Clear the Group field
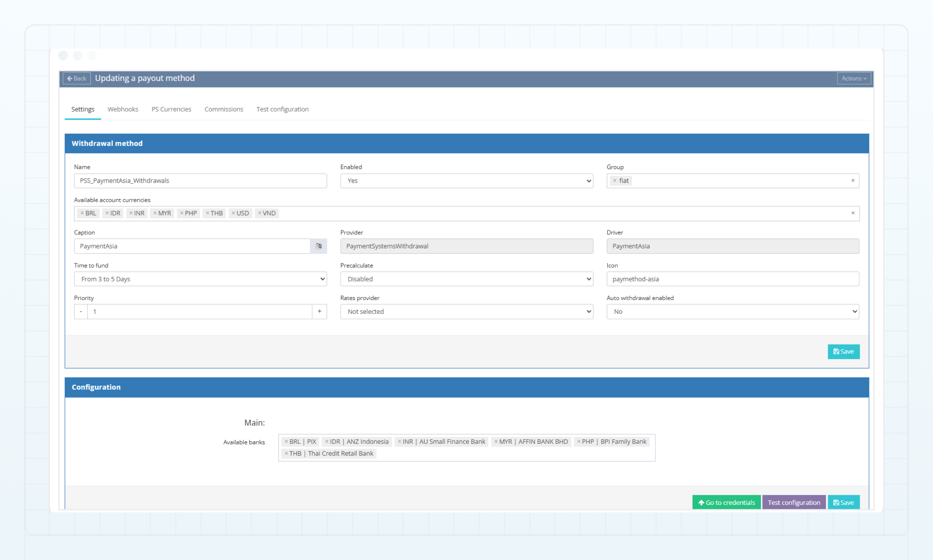The height and width of the screenshot is (560, 933). pyautogui.click(x=853, y=181)
